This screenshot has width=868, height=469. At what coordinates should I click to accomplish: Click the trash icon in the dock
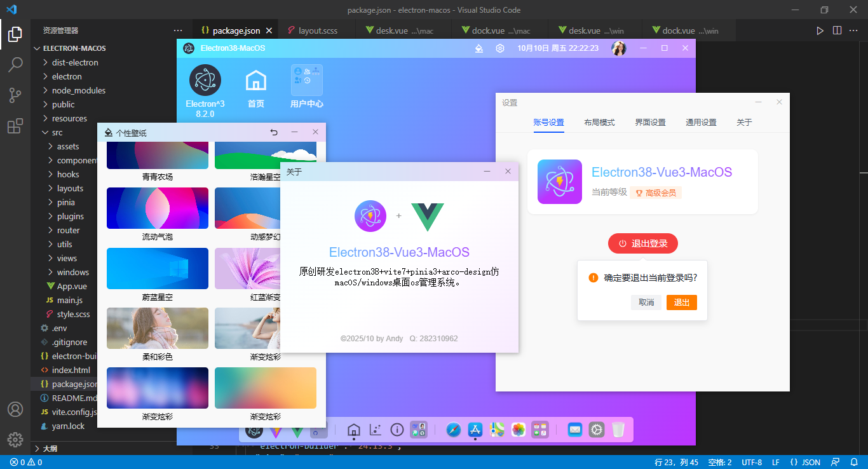(x=618, y=430)
